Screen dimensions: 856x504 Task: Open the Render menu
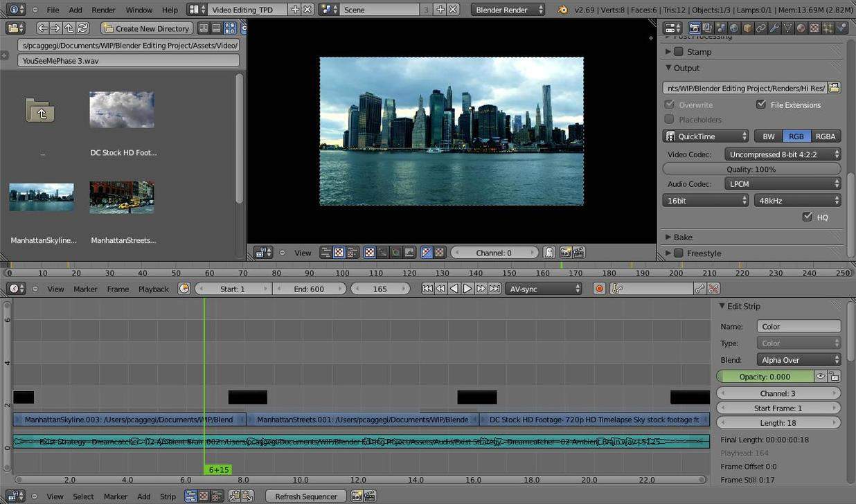coord(104,10)
